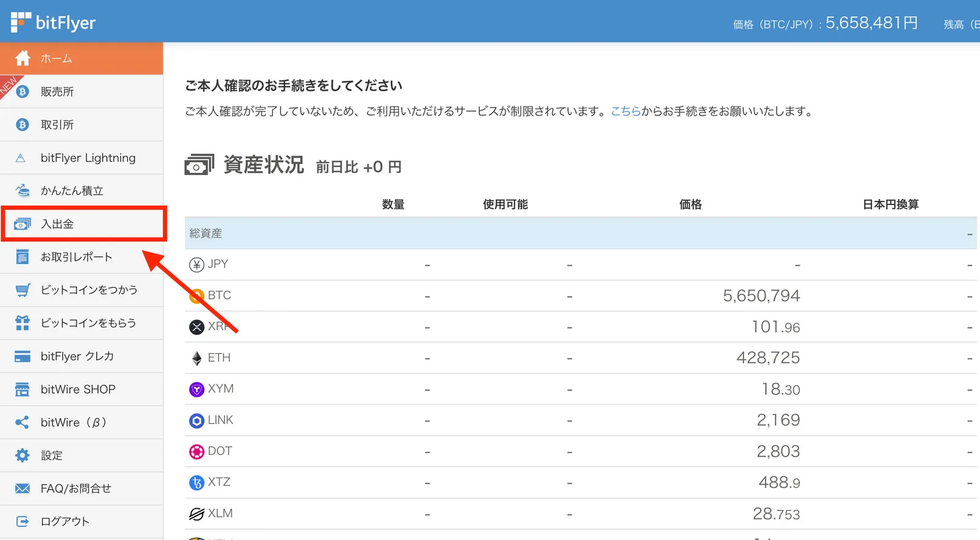
Task: Click the XYM purple icon
Action: [x=197, y=389]
